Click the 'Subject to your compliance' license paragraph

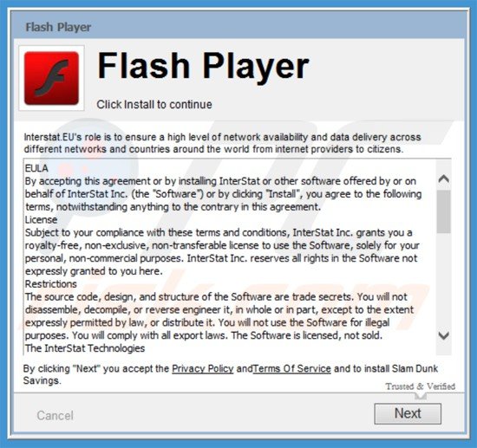[222, 252]
